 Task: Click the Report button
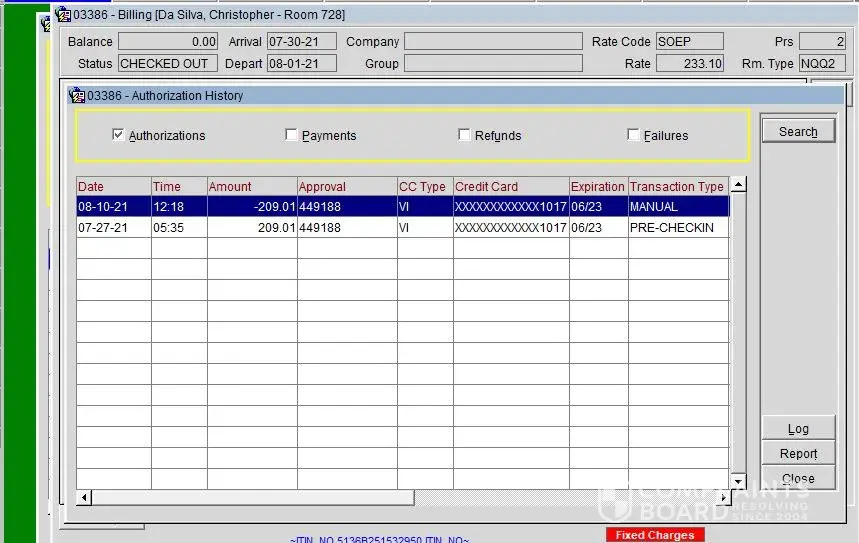[798, 453]
